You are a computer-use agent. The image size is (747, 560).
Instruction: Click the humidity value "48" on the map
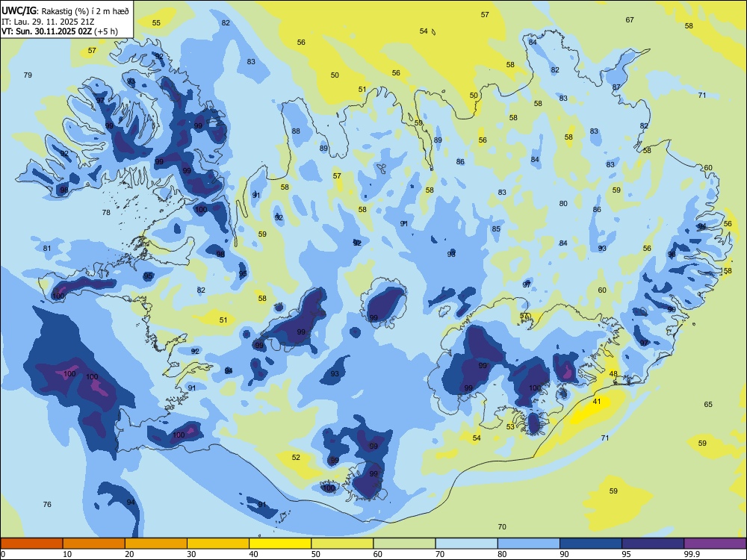pos(613,374)
